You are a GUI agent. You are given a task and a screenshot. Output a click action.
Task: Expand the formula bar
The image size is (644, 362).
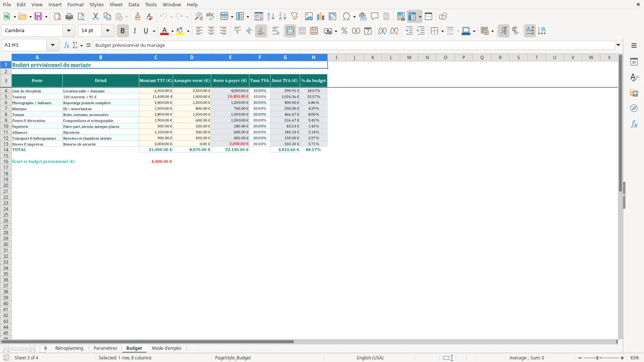click(618, 45)
